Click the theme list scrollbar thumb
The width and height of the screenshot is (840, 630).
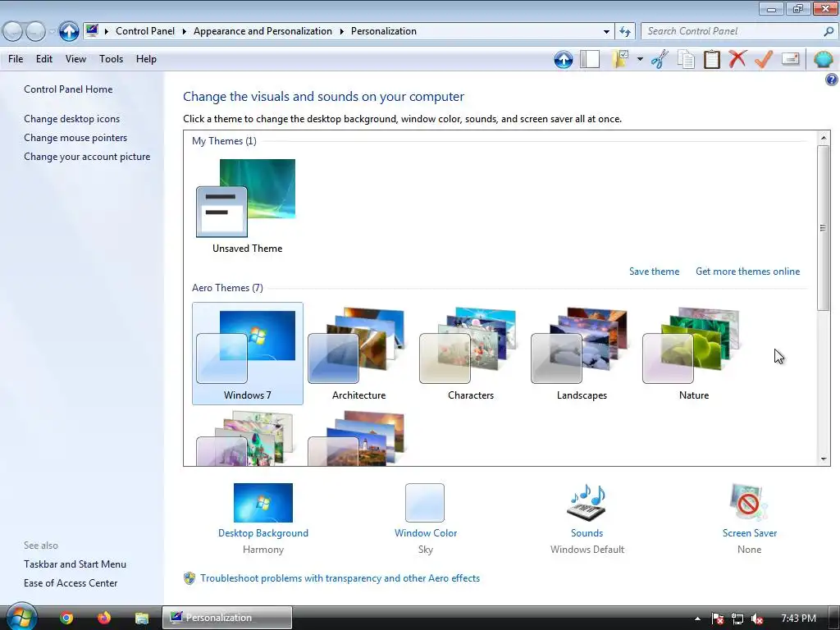coord(824,228)
